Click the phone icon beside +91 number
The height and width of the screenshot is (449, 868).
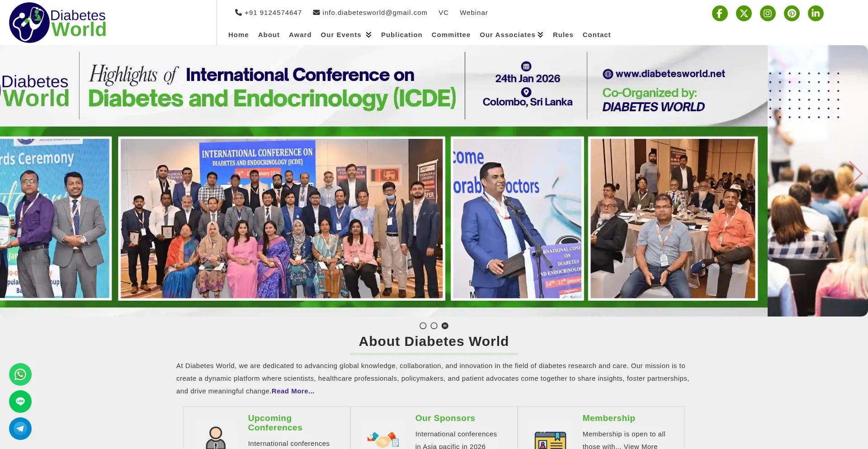(238, 13)
